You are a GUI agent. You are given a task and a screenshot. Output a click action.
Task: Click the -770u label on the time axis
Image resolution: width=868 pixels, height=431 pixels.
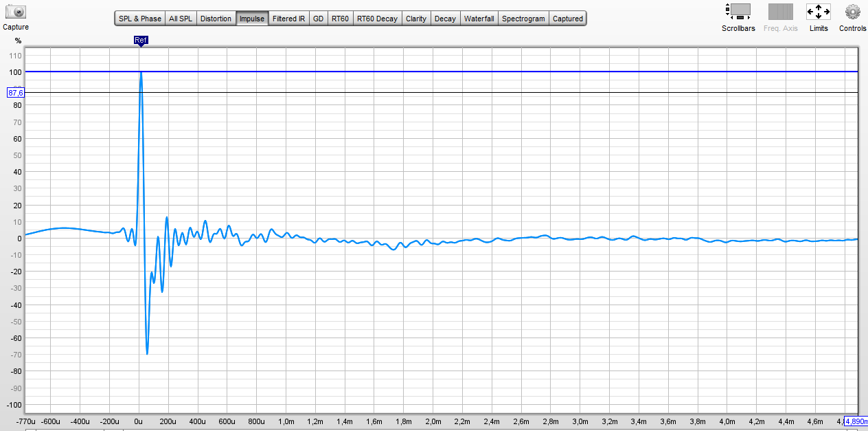click(x=25, y=421)
